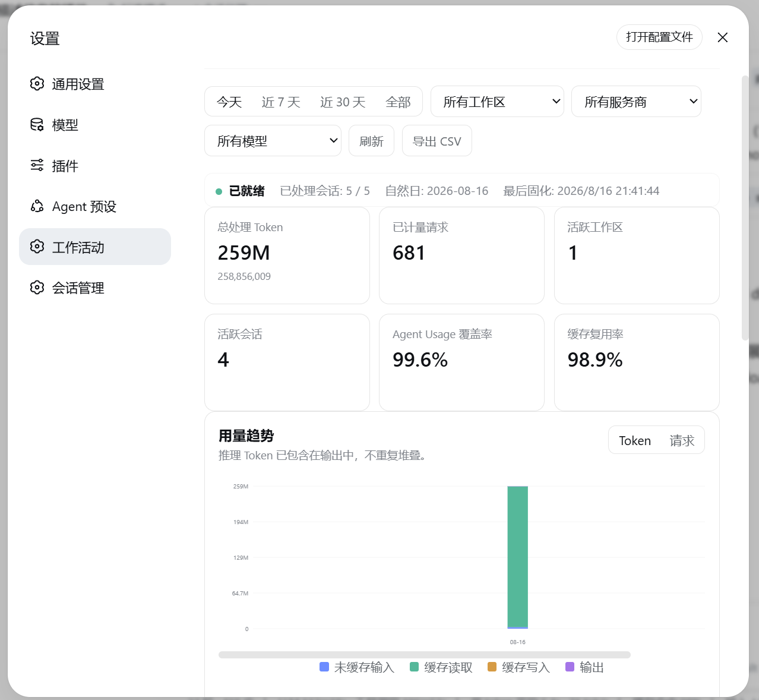Image resolution: width=759 pixels, height=700 pixels.
Task: Export data with 导出 CSV
Action: pyautogui.click(x=437, y=141)
